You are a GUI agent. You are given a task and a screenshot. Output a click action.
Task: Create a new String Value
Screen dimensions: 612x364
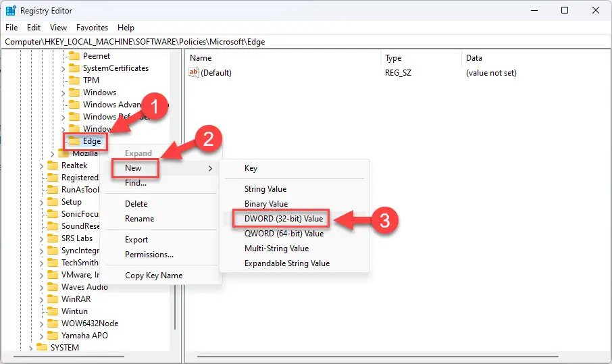point(295,189)
